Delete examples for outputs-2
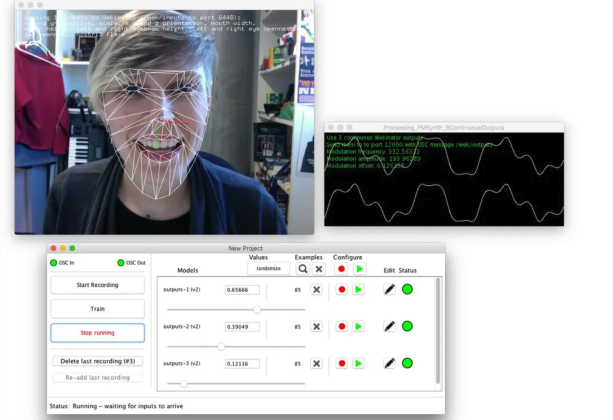 (316, 326)
